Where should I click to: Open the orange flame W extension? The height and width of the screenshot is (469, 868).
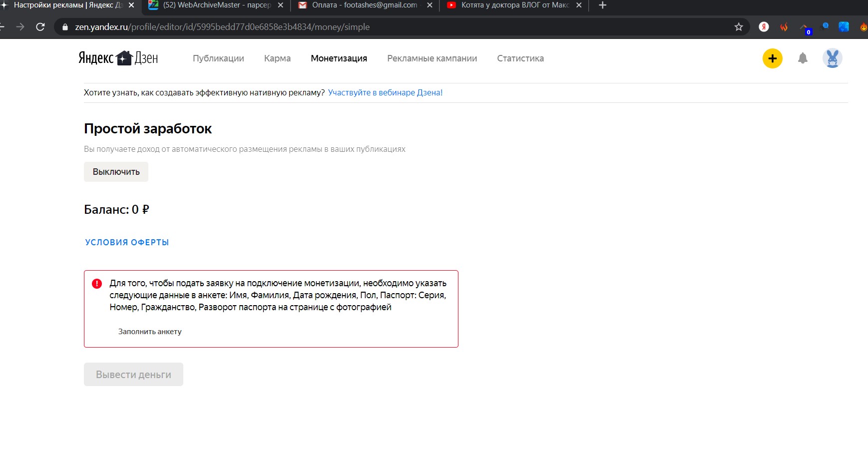(784, 27)
